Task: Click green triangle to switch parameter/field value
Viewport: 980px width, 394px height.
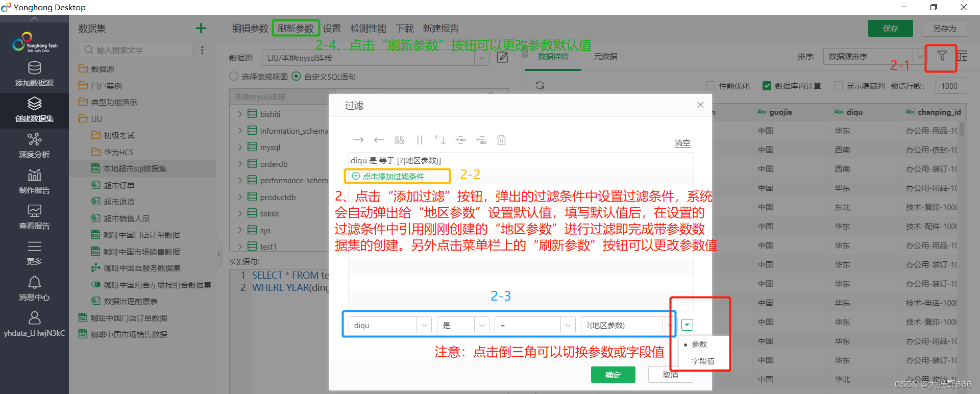Action: [688, 325]
